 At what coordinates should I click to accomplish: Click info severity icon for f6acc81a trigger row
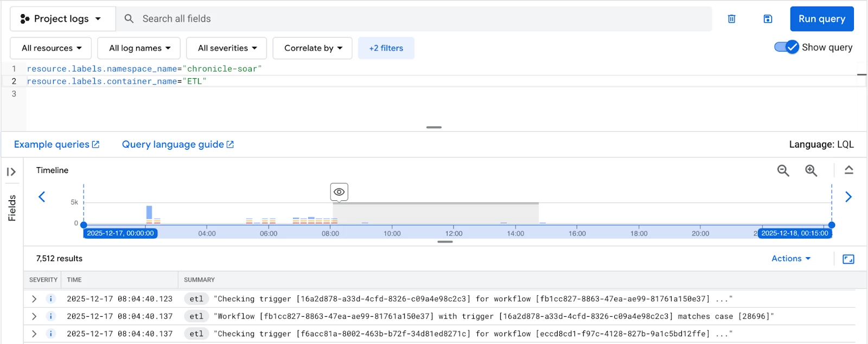coord(51,334)
